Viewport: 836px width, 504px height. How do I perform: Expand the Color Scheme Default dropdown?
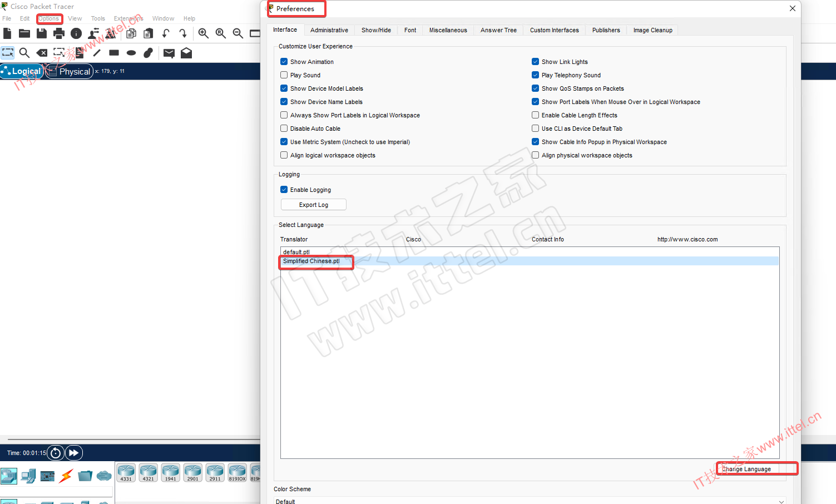coord(530,501)
